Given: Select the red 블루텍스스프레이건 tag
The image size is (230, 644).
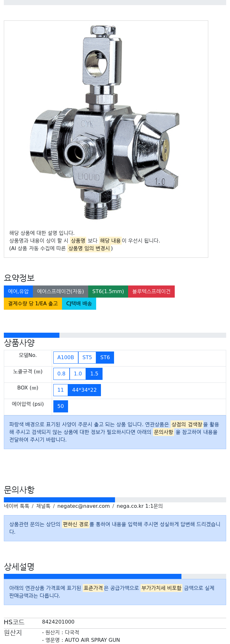Looking at the screenshot, I should click(151, 292).
